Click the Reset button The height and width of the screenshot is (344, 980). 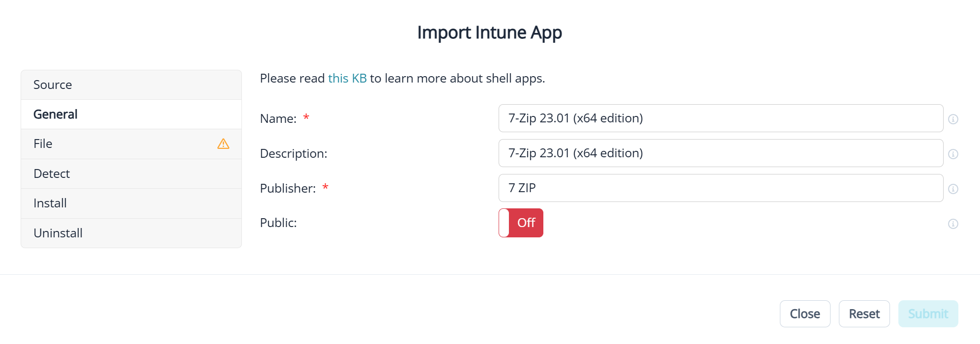coord(864,314)
